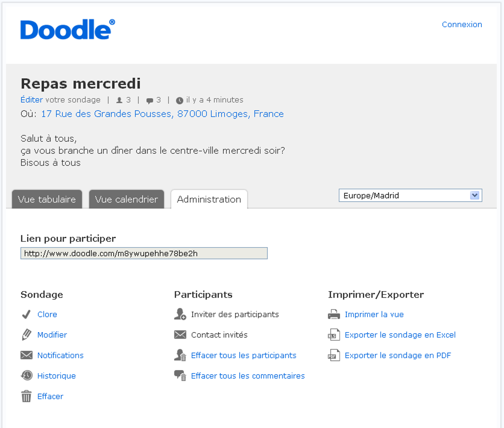Click the Notifications envelope icon
Screen dimensions: 504x428
(x=27, y=355)
